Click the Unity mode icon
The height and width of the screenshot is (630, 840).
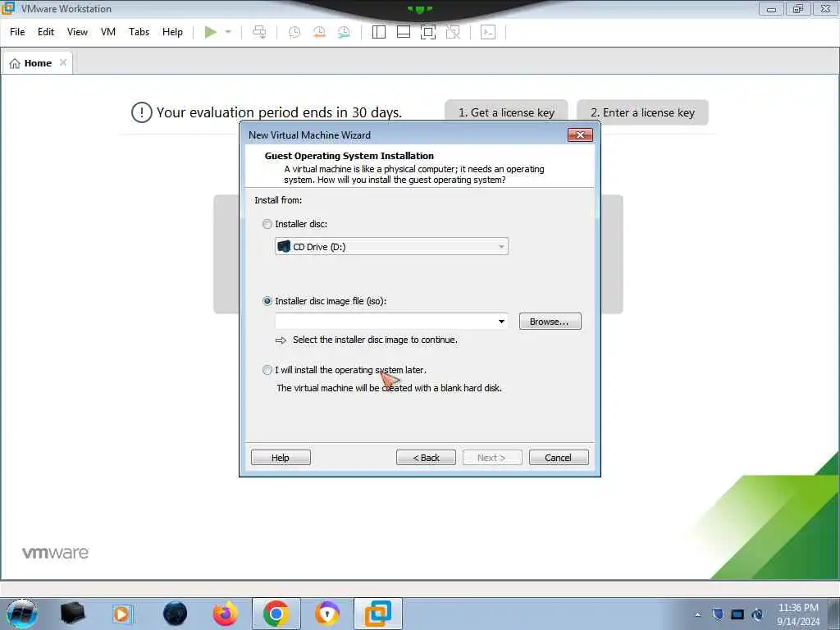point(453,32)
